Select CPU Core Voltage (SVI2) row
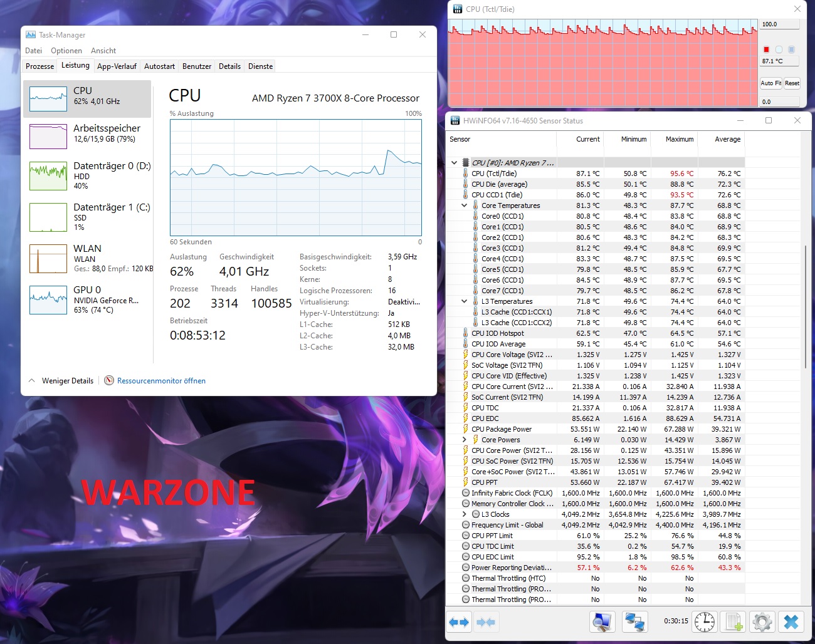This screenshot has height=644, width=815. click(596, 355)
